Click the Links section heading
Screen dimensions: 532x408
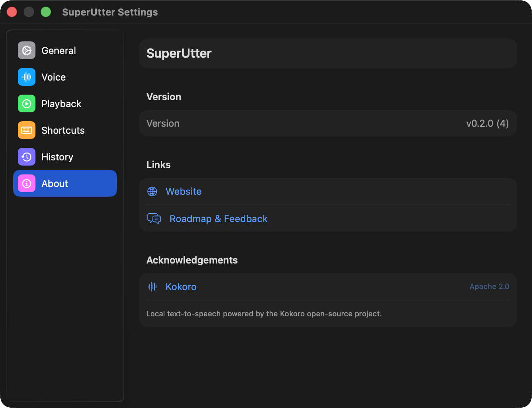158,165
